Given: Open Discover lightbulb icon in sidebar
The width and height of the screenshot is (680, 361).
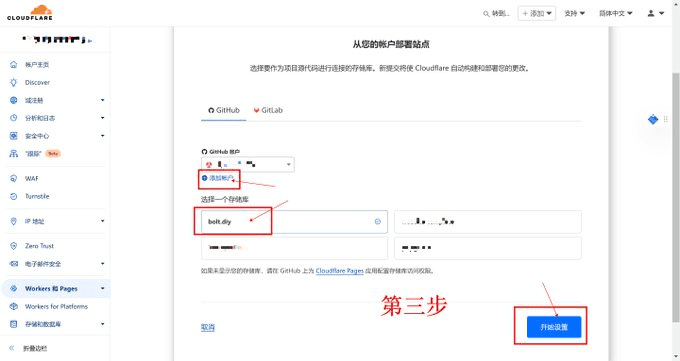Looking at the screenshot, I should tap(13, 82).
